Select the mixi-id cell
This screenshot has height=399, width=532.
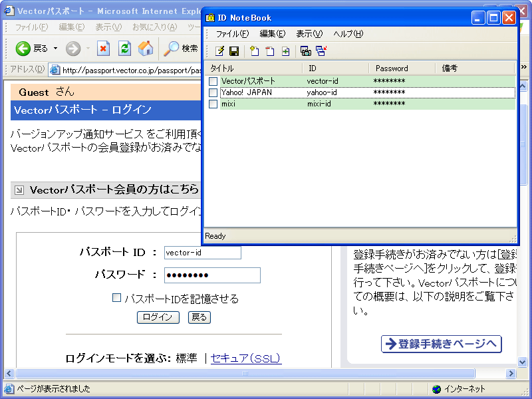point(319,104)
